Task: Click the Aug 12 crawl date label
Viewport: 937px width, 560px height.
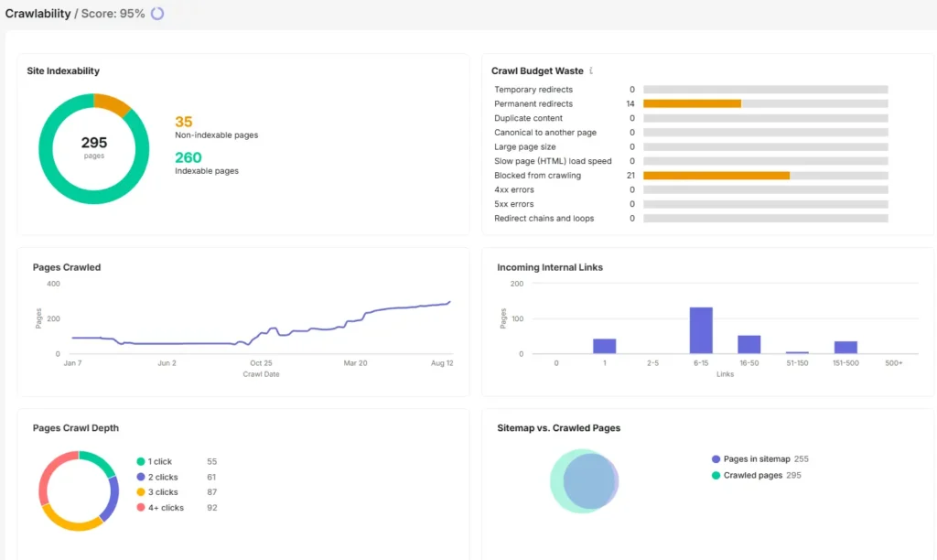Action: (x=442, y=363)
